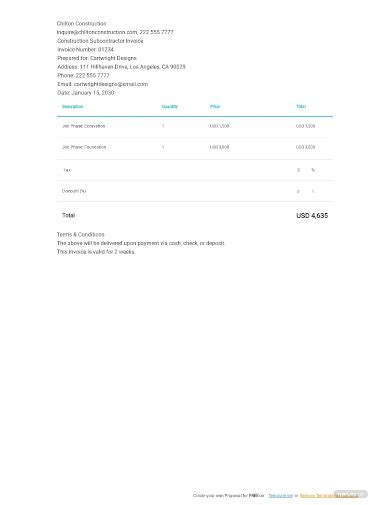Click the Discount (%) row label
The height and width of the screenshot is (505, 390).
[74, 191]
